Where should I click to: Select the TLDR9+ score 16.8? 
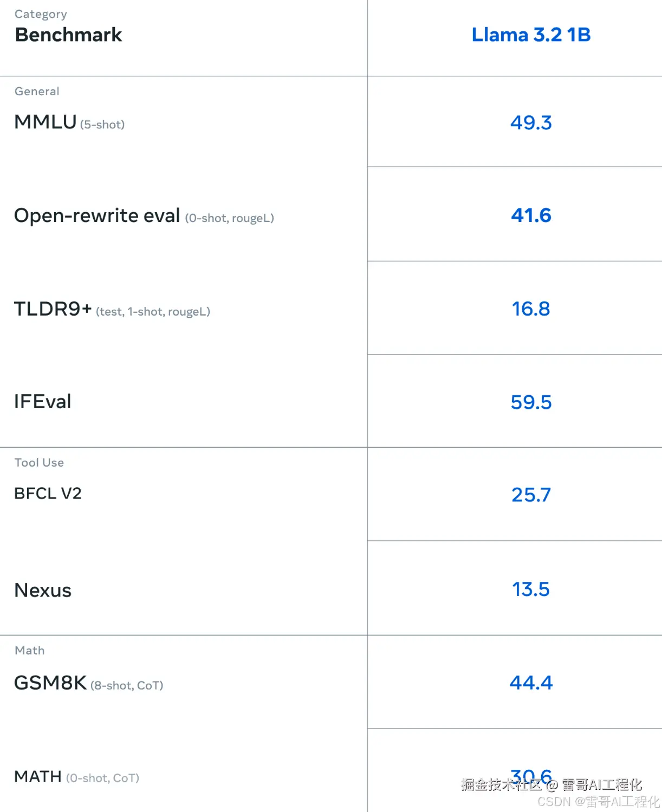tap(531, 309)
